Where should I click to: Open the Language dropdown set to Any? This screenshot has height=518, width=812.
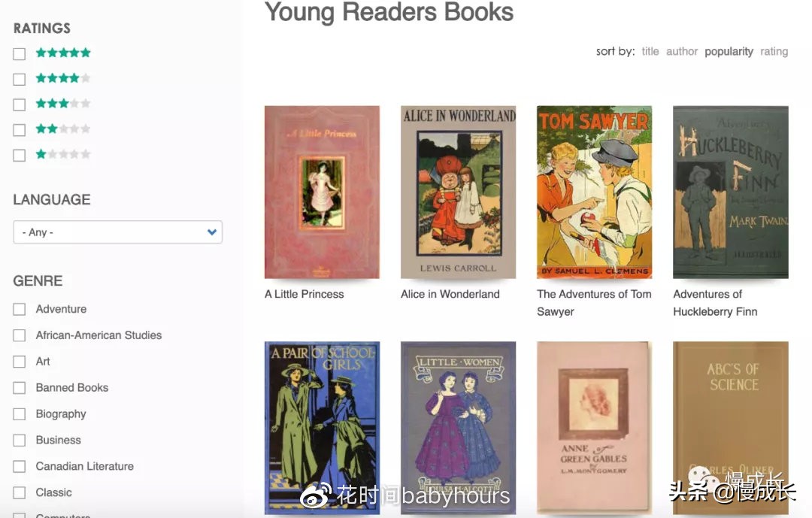(x=117, y=232)
